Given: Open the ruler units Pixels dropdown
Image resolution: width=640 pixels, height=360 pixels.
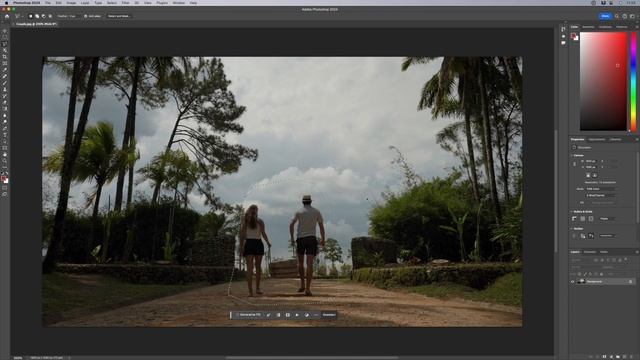Looking at the screenshot, I should click(608, 219).
